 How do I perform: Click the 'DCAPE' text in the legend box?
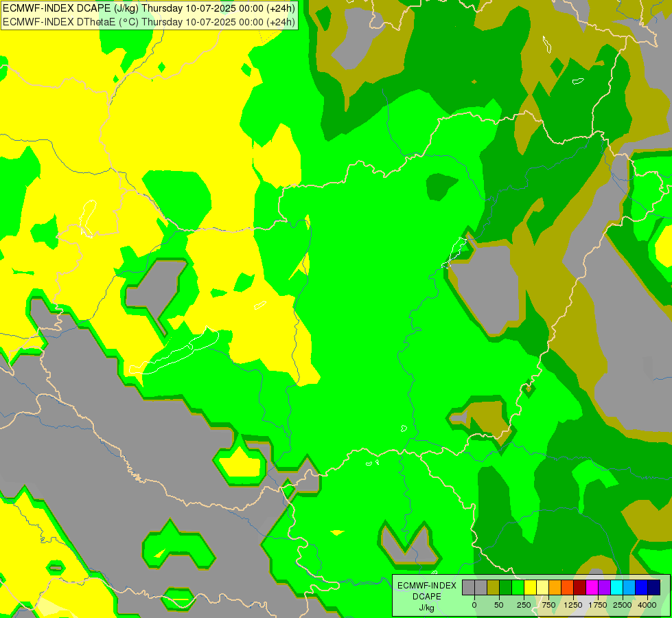427,597
